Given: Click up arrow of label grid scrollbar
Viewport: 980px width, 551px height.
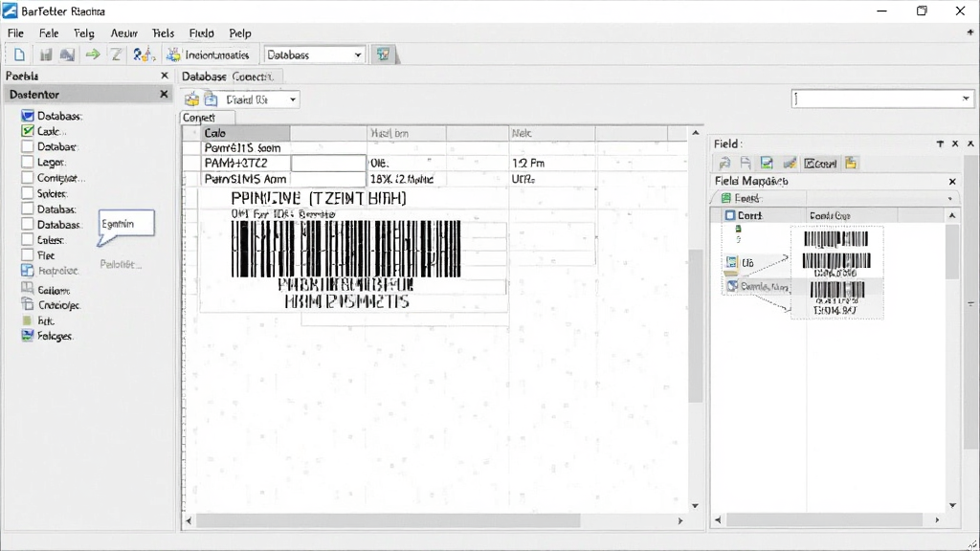Looking at the screenshot, I should [x=695, y=132].
